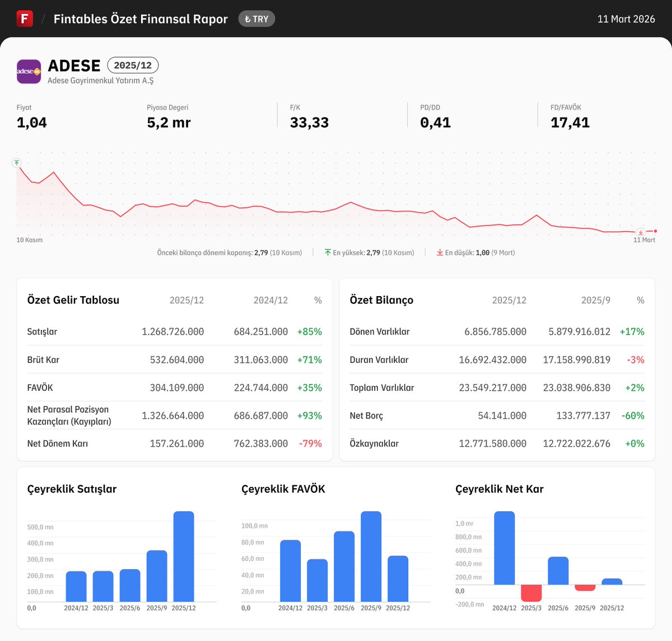
Task: Click the Özet Gelir Tablosu heading
Action: click(73, 300)
